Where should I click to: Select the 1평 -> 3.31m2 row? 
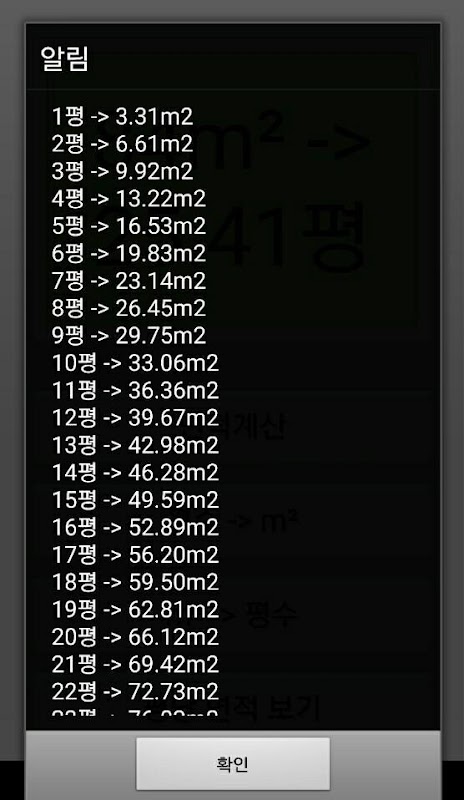[123, 117]
